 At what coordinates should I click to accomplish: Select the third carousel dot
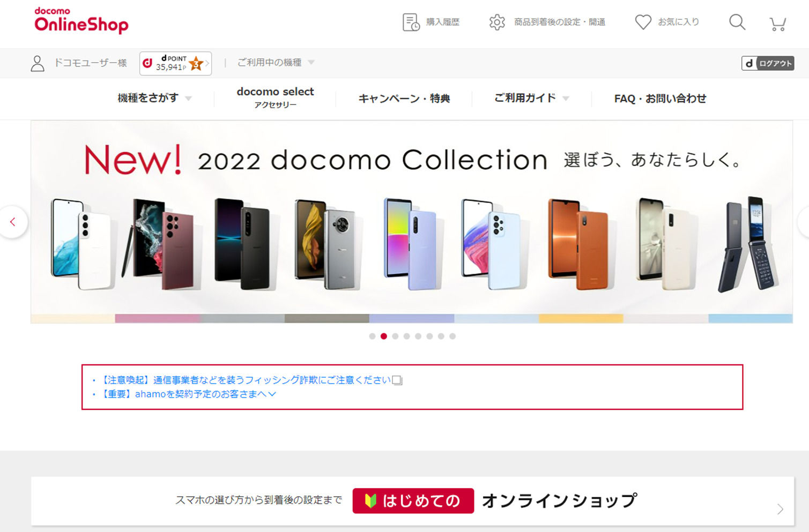(395, 336)
